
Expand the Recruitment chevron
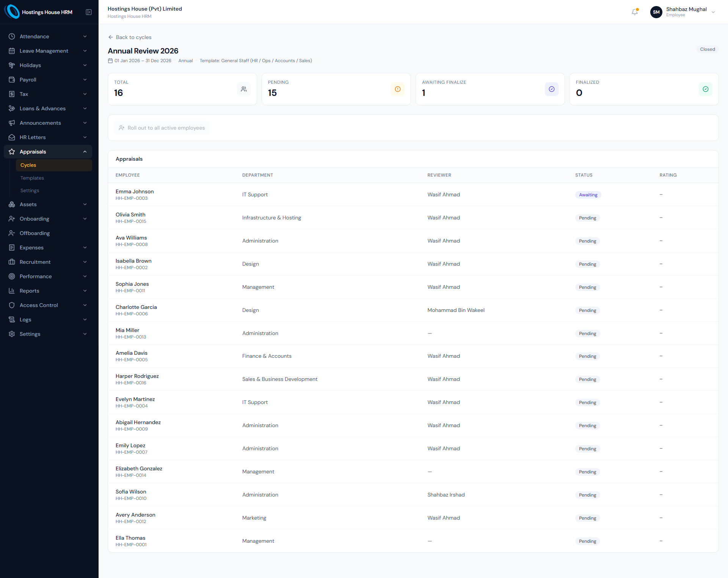pos(85,262)
